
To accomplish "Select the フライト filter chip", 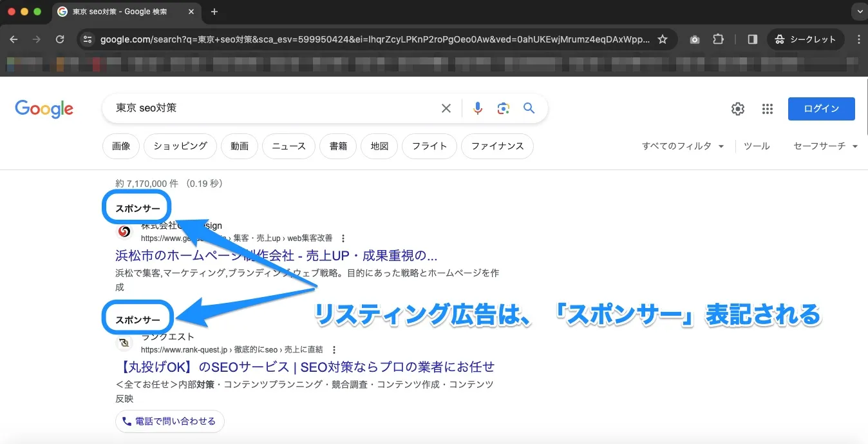I will click(429, 146).
